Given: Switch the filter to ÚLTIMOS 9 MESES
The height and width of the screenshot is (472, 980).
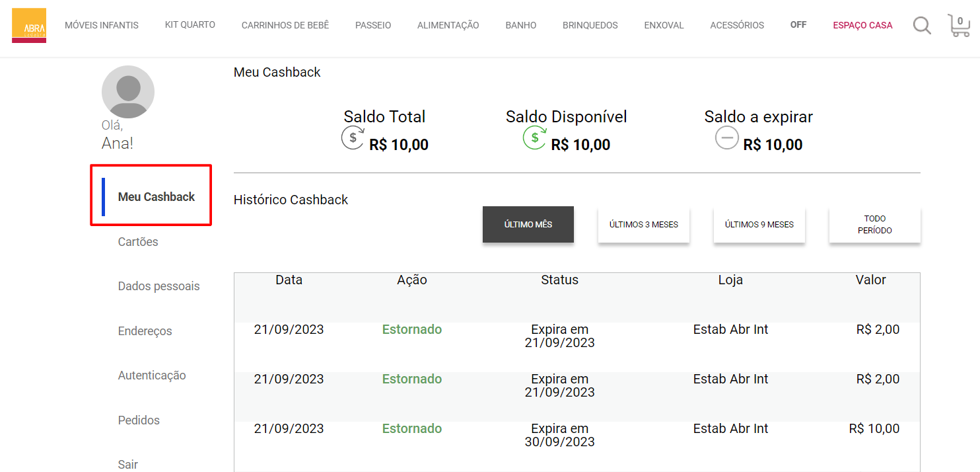Looking at the screenshot, I should click(x=759, y=224).
